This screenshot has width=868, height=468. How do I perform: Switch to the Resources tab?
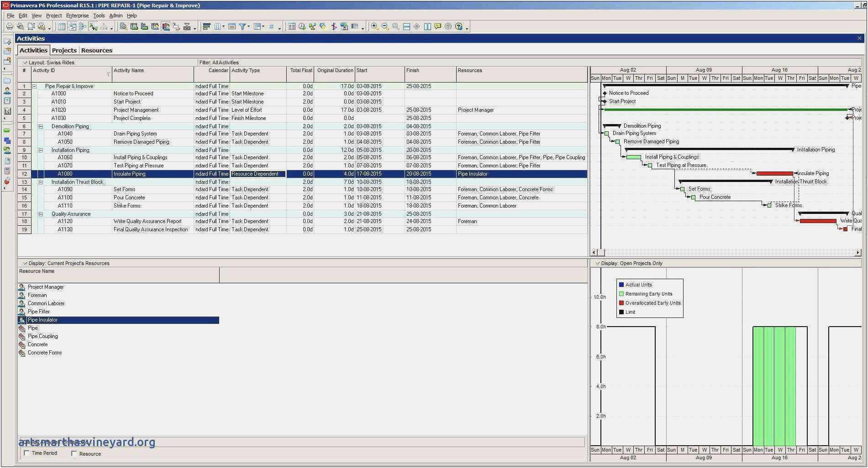[96, 50]
